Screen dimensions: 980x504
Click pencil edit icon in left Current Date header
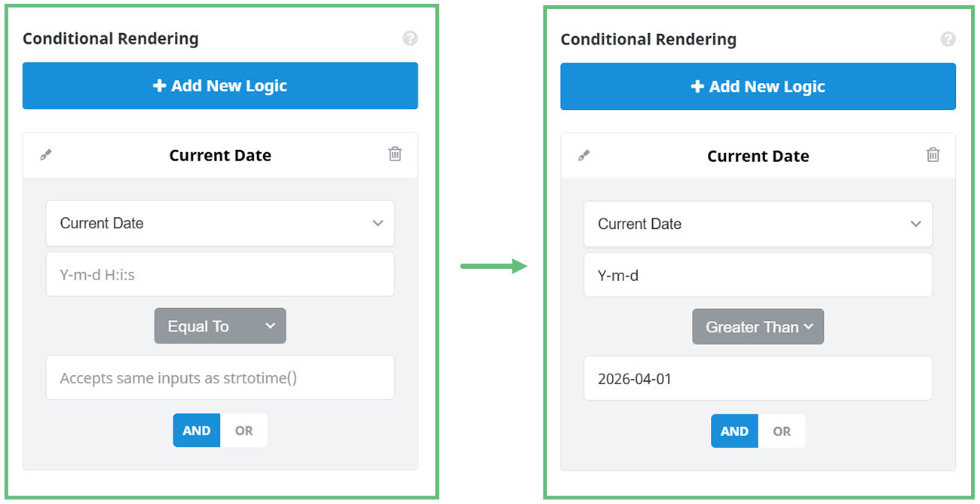click(x=46, y=154)
